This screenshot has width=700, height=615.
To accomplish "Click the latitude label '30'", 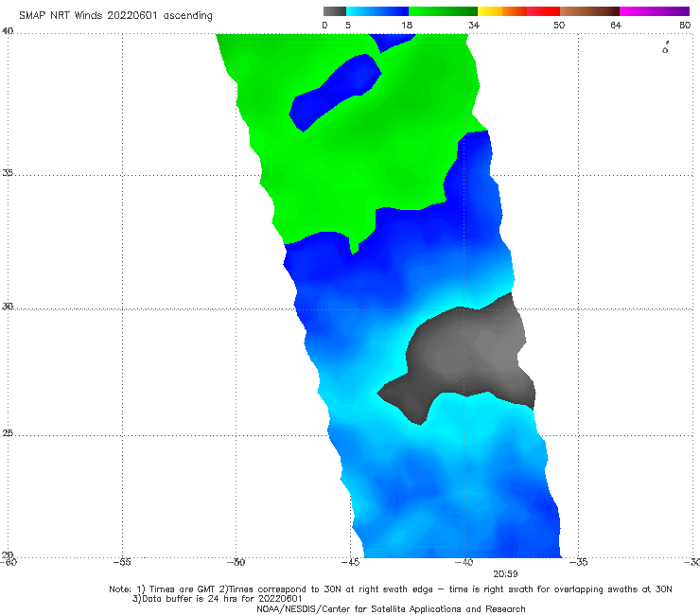I will pyautogui.click(x=8, y=307).
